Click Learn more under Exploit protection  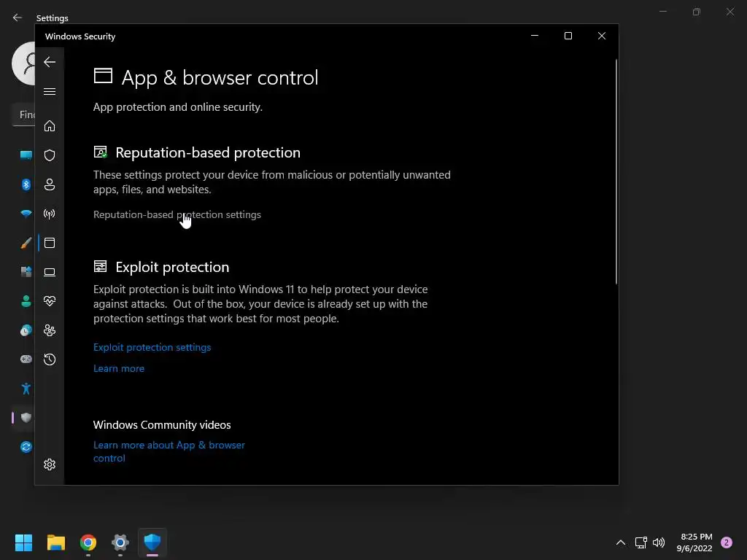[x=119, y=368]
